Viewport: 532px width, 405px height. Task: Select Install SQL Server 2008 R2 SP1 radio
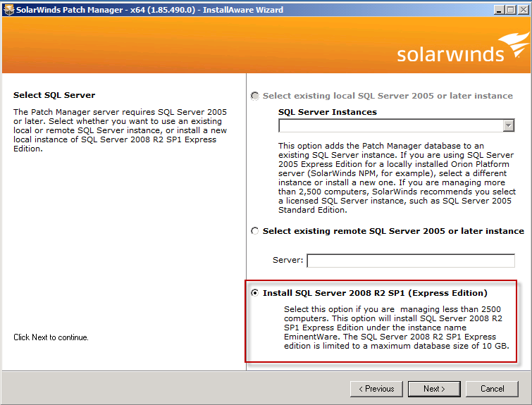pos(255,293)
